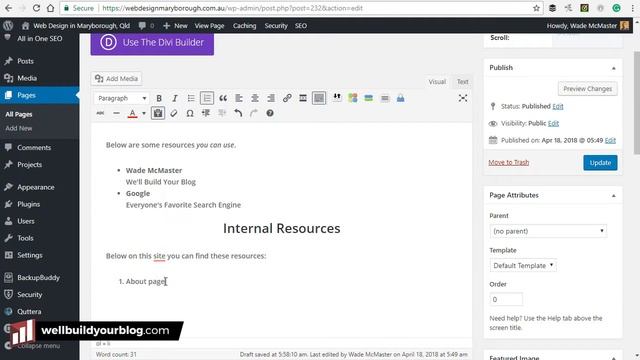Collapse the Publish panel
Image resolution: width=640 pixels, height=360 pixels.
pyautogui.click(x=613, y=68)
